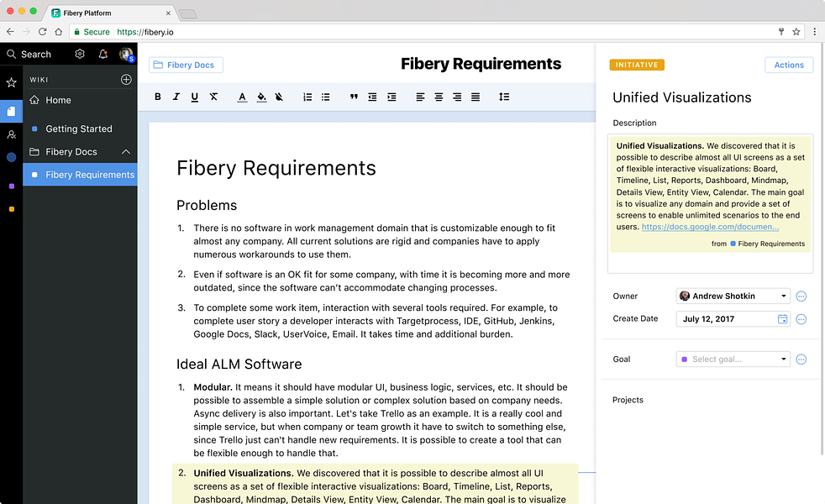Close the Fibery Platform browser tab
This screenshot has height=504, width=825.
[168, 13]
